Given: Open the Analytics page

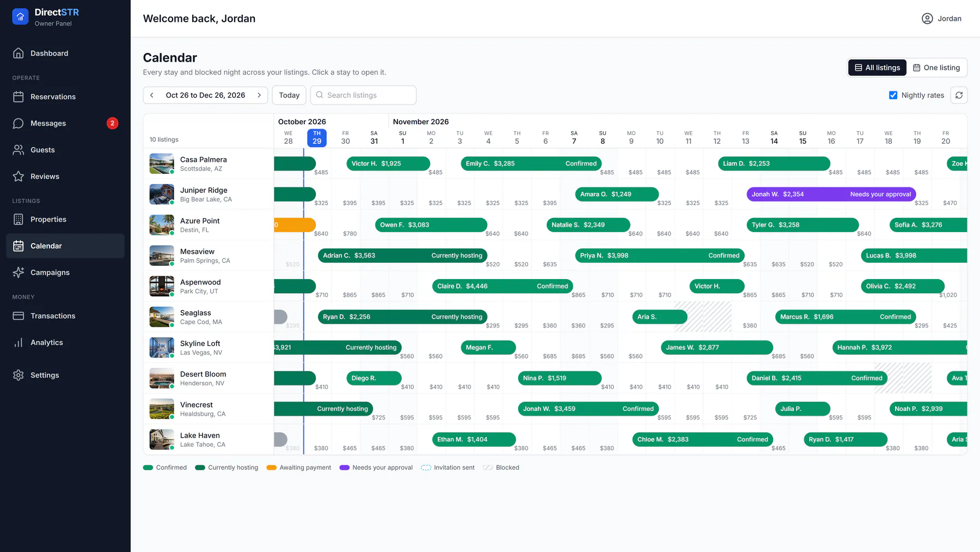Looking at the screenshot, I should click(x=65, y=343).
